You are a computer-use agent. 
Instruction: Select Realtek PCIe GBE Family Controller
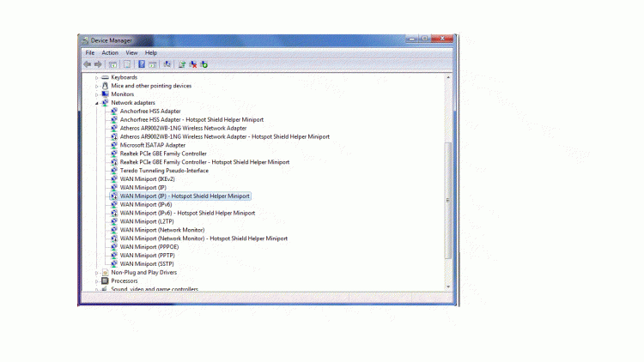[163, 154]
